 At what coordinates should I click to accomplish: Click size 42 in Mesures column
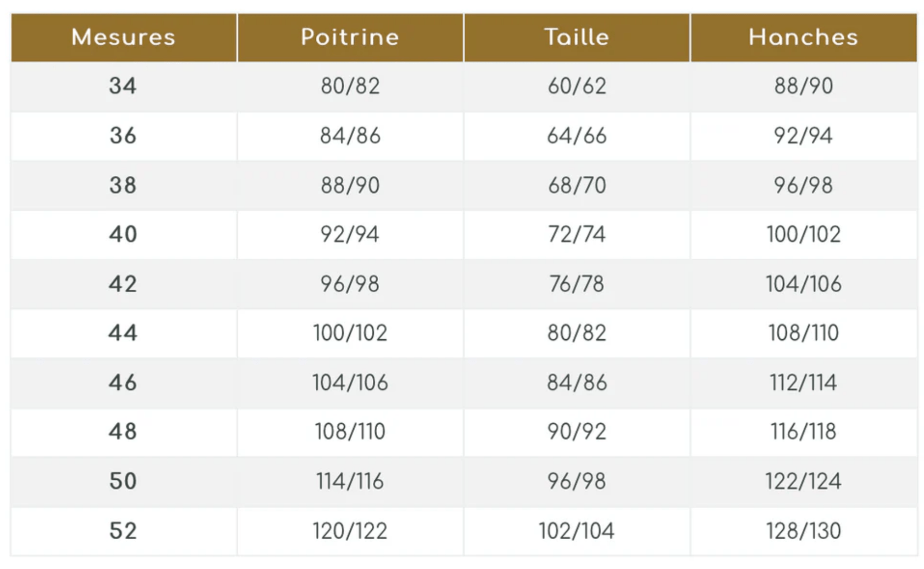pyautogui.click(x=123, y=284)
